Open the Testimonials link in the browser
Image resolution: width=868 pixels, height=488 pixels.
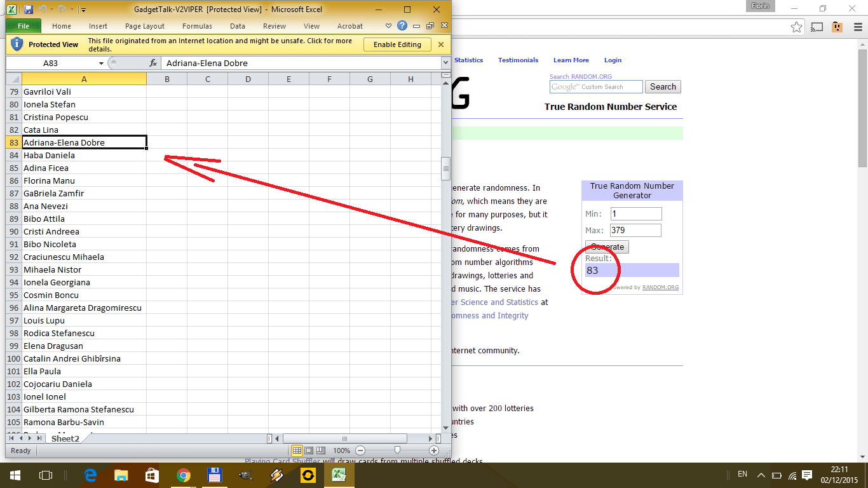click(518, 60)
